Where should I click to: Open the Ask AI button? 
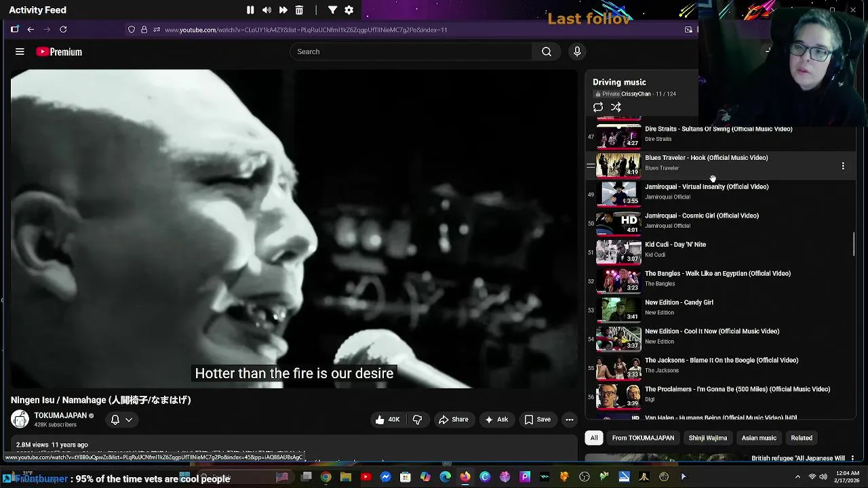[x=496, y=420]
